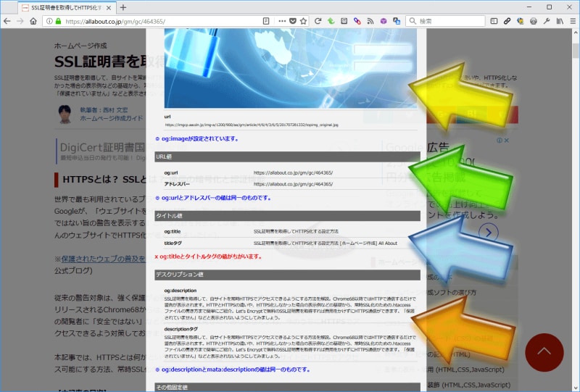Click the gray gear face extension icon
Viewport: 580px width, 392px height.
pos(534,21)
